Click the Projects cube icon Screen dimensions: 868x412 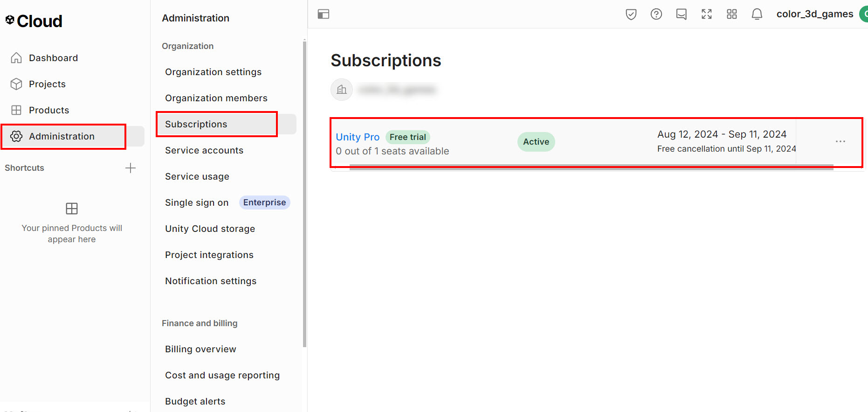tap(16, 84)
